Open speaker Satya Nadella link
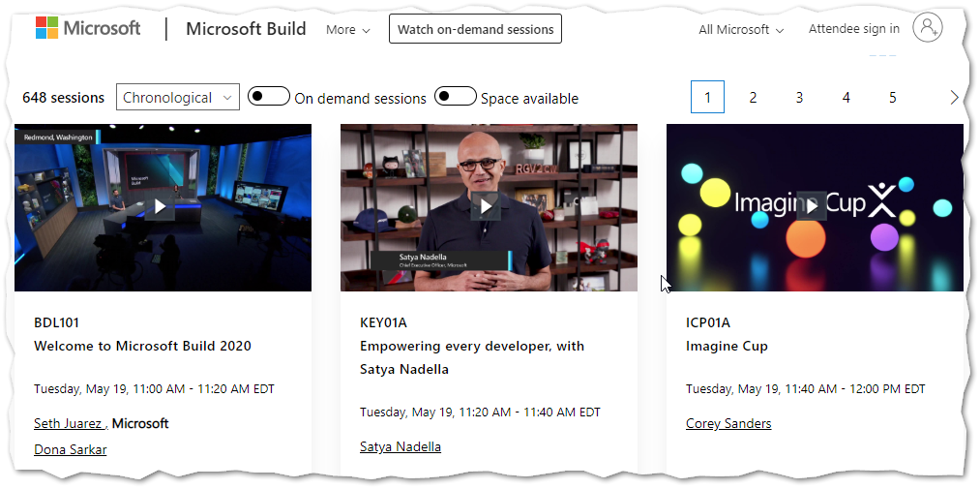The image size is (980, 489). (x=401, y=446)
